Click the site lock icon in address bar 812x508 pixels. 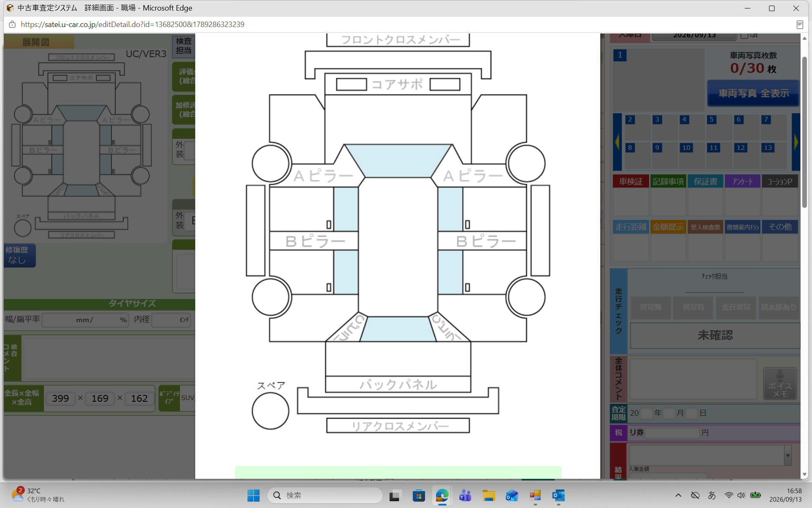pyautogui.click(x=12, y=25)
